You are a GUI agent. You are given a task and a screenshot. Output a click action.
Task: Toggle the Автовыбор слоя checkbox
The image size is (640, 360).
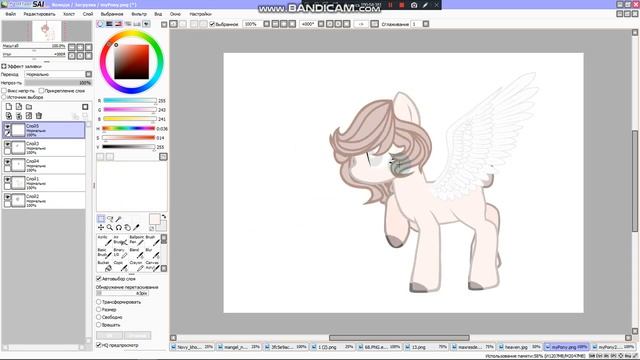[99, 278]
